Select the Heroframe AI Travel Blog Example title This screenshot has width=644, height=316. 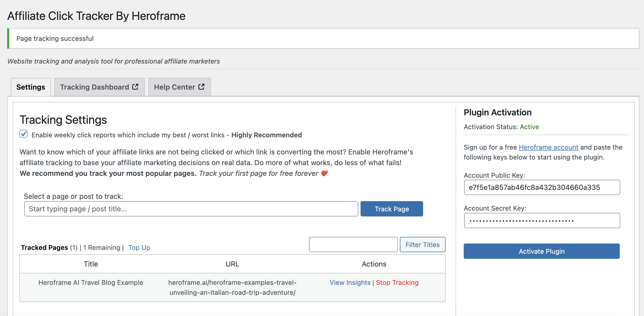point(91,283)
